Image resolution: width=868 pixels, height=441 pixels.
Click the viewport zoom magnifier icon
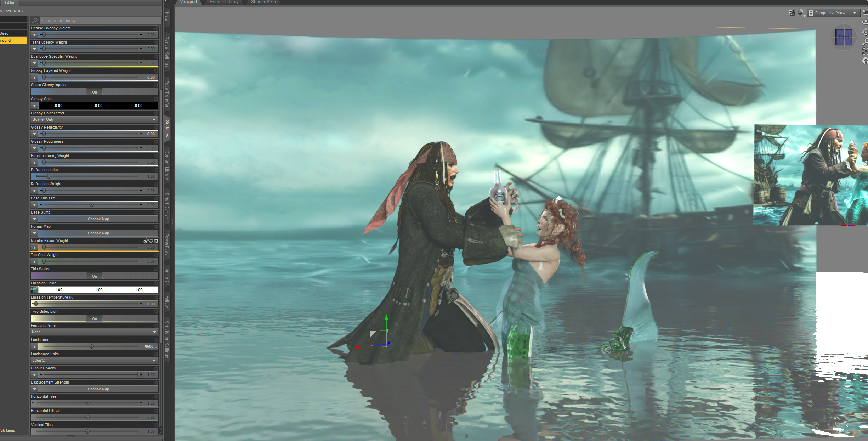pyautogui.click(x=865, y=42)
